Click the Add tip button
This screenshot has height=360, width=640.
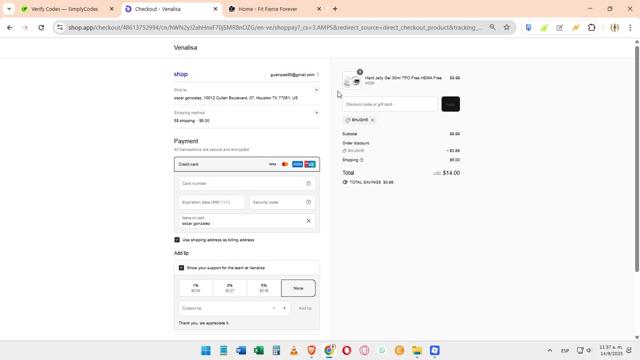(x=305, y=308)
